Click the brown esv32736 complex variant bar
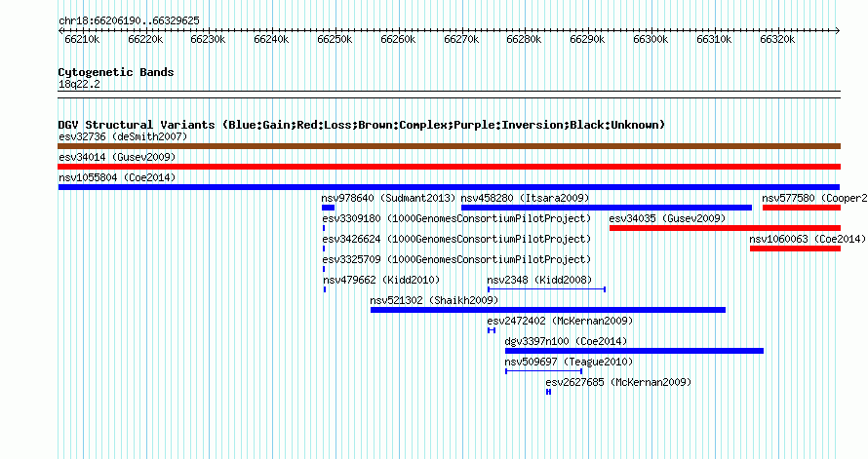 (x=449, y=146)
